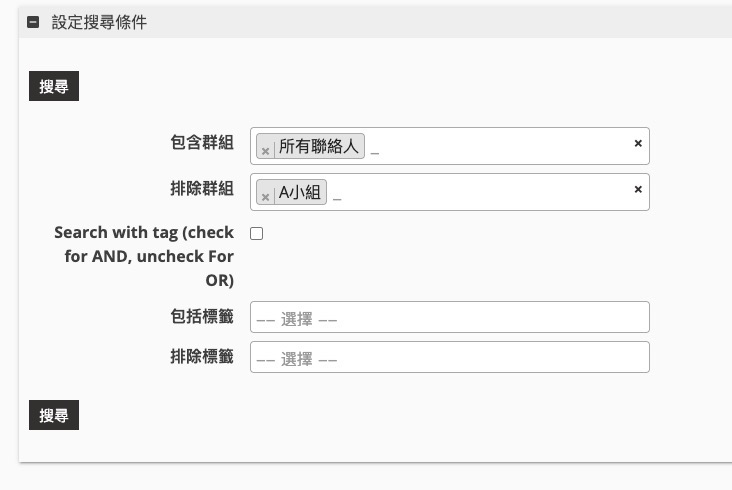The height and width of the screenshot is (490, 732).
Task: Remove the A小組 tag via its x icon
Action: click(265, 197)
